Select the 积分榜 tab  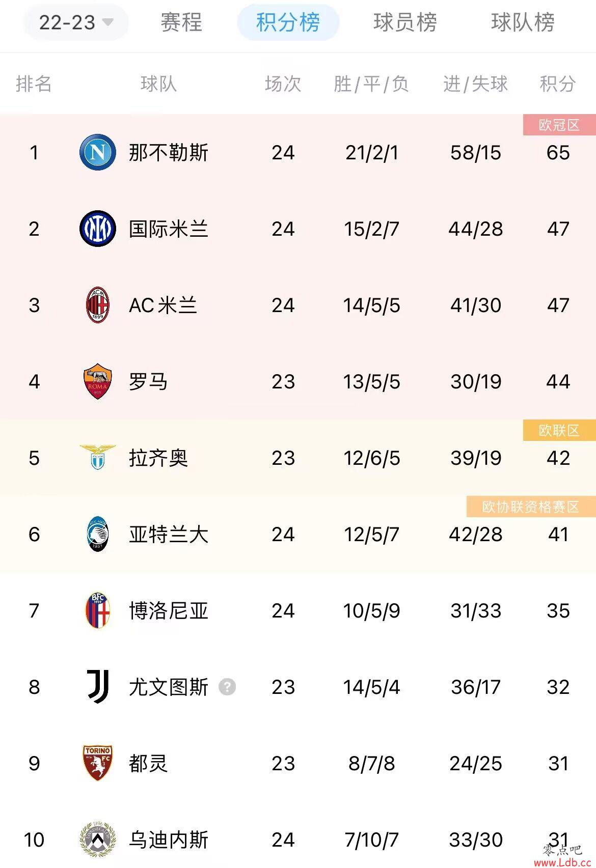coord(288,22)
